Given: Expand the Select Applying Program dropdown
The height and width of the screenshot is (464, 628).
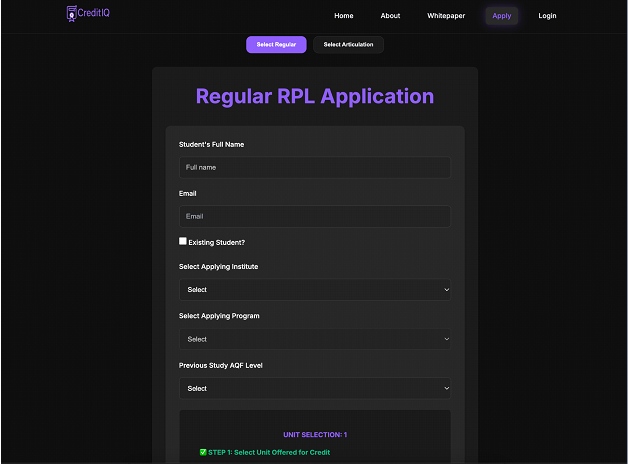Looking at the screenshot, I should coord(314,339).
